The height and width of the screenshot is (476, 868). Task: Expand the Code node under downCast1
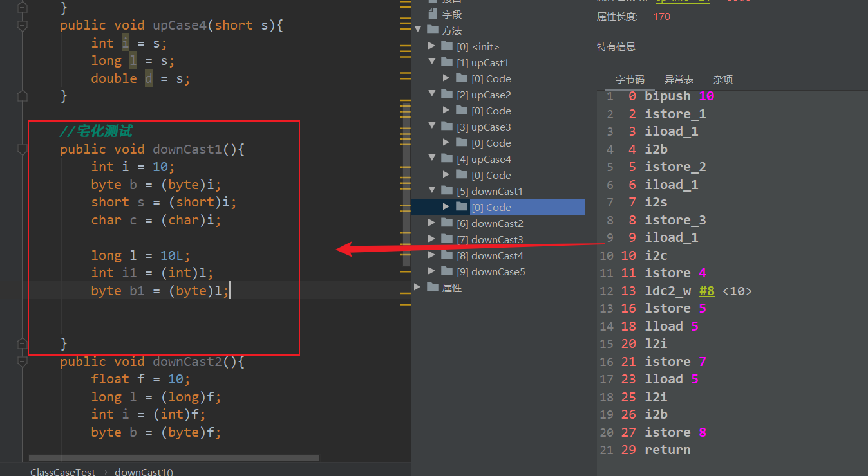[448, 207]
